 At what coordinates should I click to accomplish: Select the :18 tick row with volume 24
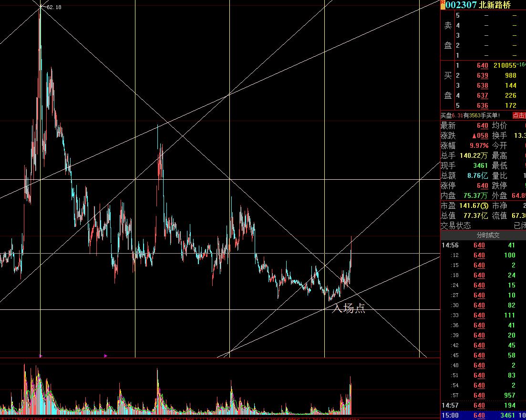[483, 276]
